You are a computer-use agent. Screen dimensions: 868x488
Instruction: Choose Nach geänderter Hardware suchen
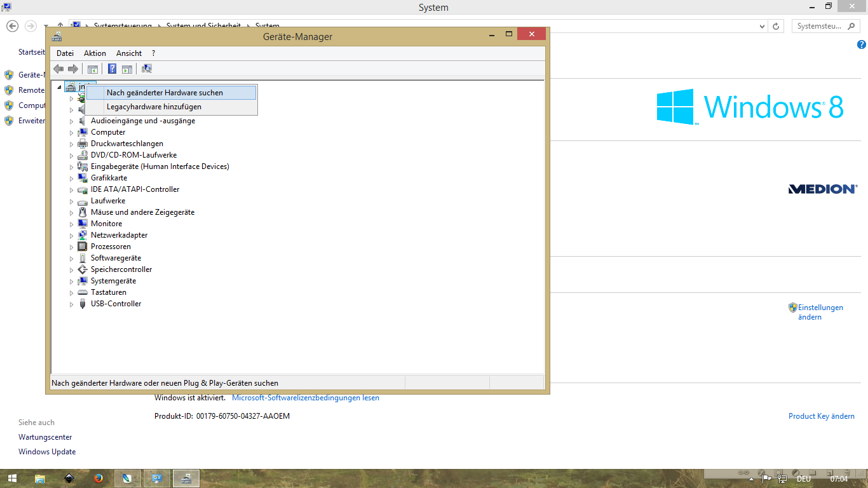(x=171, y=93)
